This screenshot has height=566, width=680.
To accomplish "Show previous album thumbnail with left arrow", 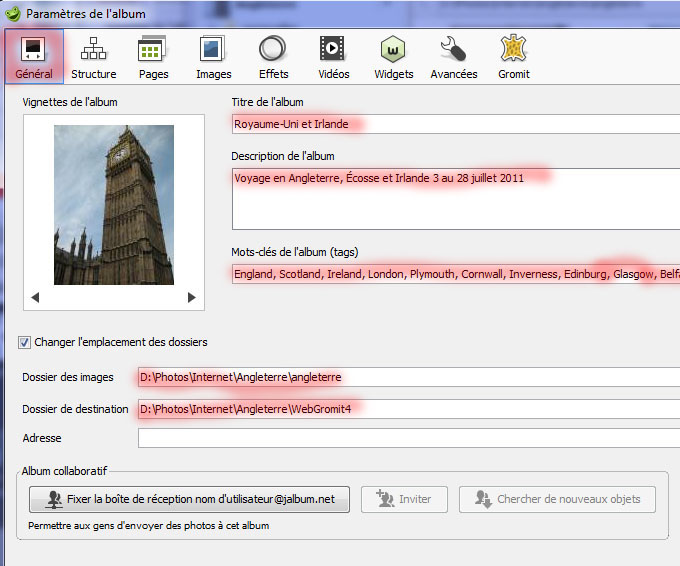I will click(x=36, y=297).
